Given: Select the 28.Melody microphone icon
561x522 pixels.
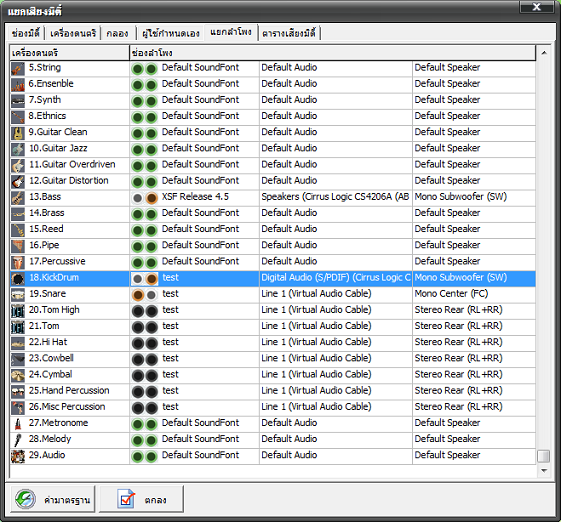Looking at the screenshot, I should tap(18, 440).
